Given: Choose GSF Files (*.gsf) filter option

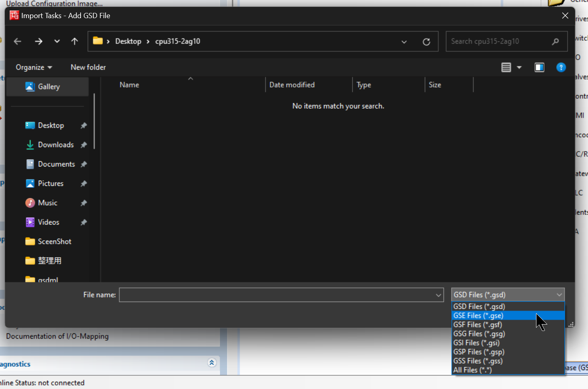Looking at the screenshot, I should pos(508,325).
